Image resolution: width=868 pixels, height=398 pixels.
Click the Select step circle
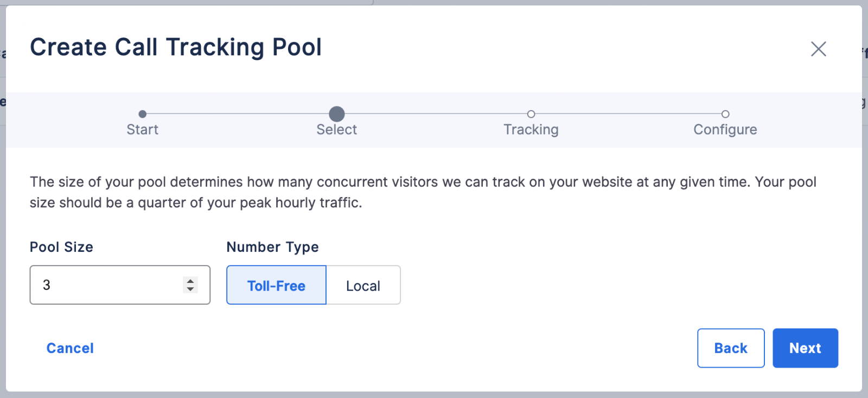coord(337,114)
